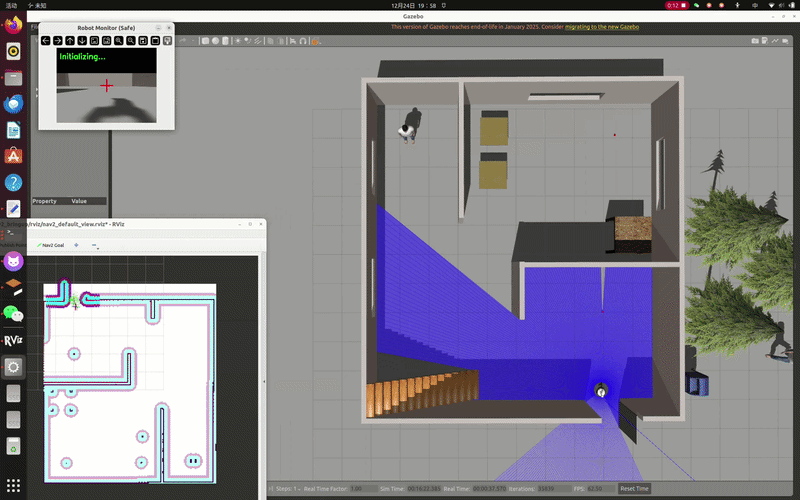Click the Value column header in Gazebo

(x=79, y=201)
